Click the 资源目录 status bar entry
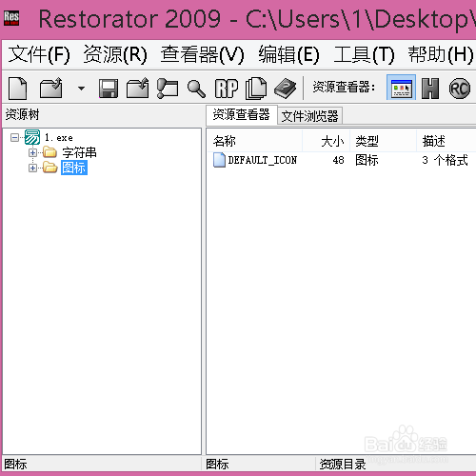476x476 pixels. pyautogui.click(x=343, y=465)
